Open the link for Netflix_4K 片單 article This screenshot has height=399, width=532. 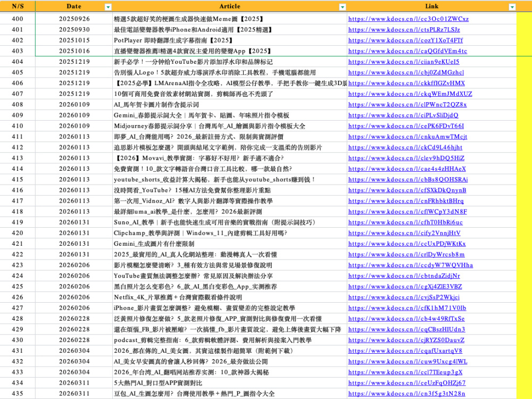coord(404,297)
